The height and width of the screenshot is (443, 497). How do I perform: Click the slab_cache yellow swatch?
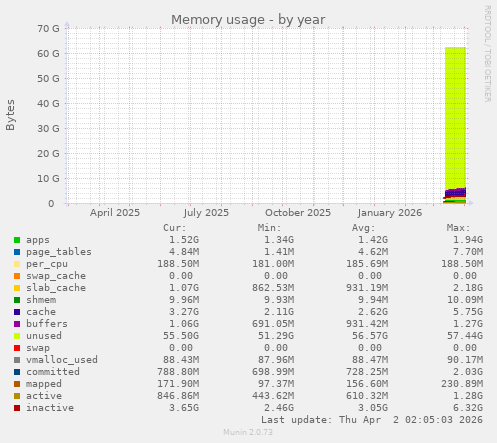[x=17, y=288]
